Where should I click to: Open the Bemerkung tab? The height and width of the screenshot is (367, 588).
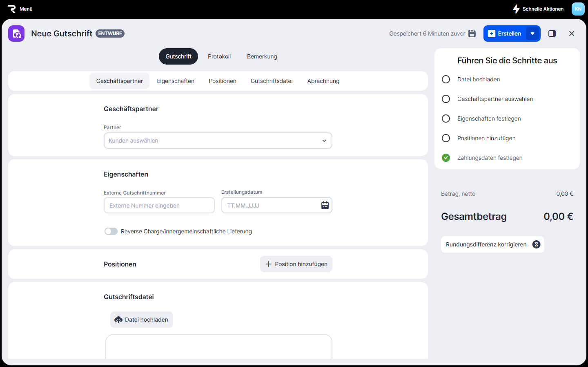[262, 56]
